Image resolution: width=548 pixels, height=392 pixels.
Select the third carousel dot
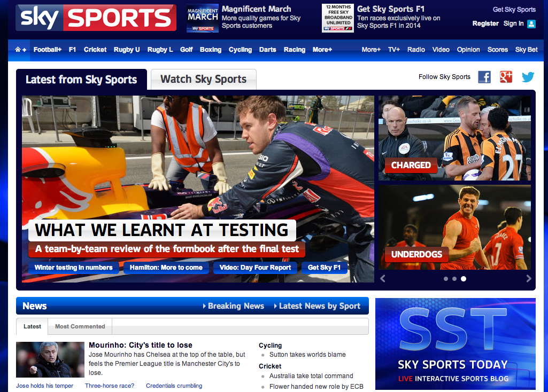point(464,279)
